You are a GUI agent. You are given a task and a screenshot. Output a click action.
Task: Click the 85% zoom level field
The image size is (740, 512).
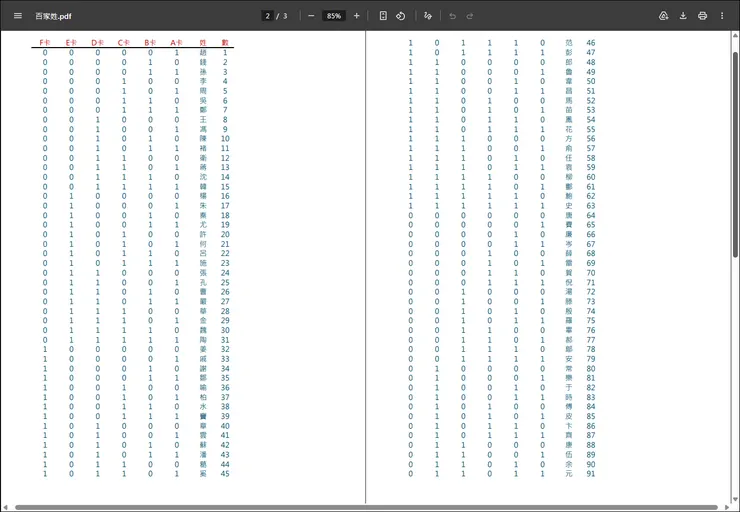click(x=334, y=16)
